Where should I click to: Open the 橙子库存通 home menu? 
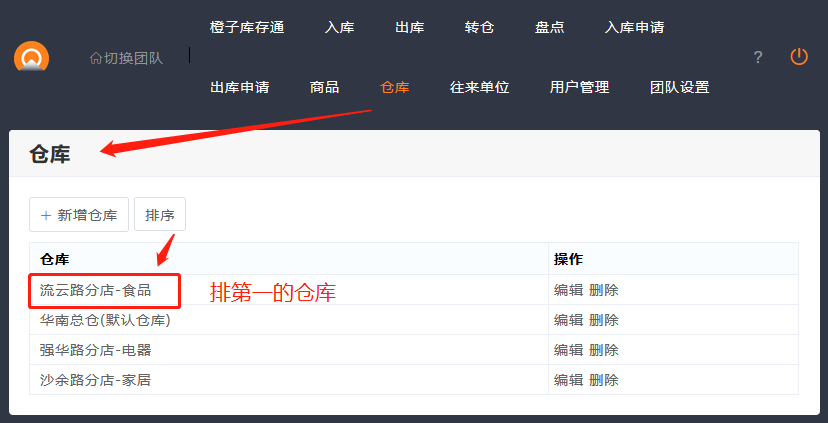(x=247, y=27)
